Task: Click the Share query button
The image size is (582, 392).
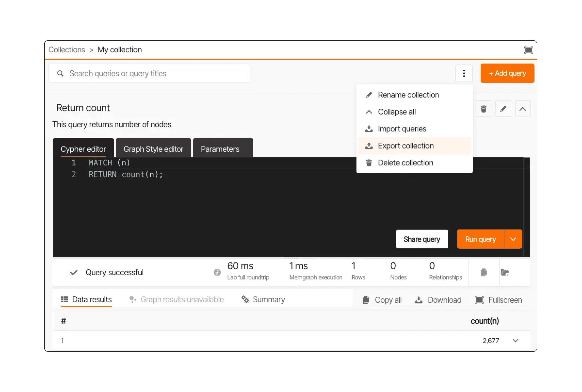Action: coord(421,239)
